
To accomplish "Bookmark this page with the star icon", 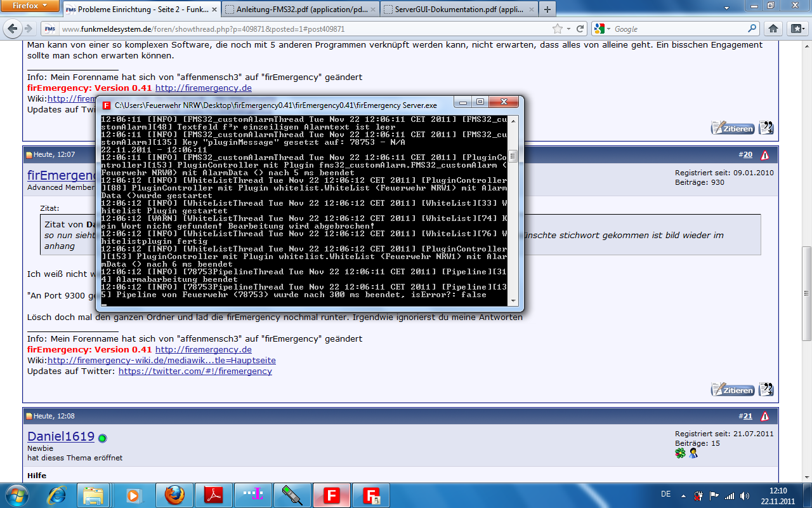I will point(557,29).
